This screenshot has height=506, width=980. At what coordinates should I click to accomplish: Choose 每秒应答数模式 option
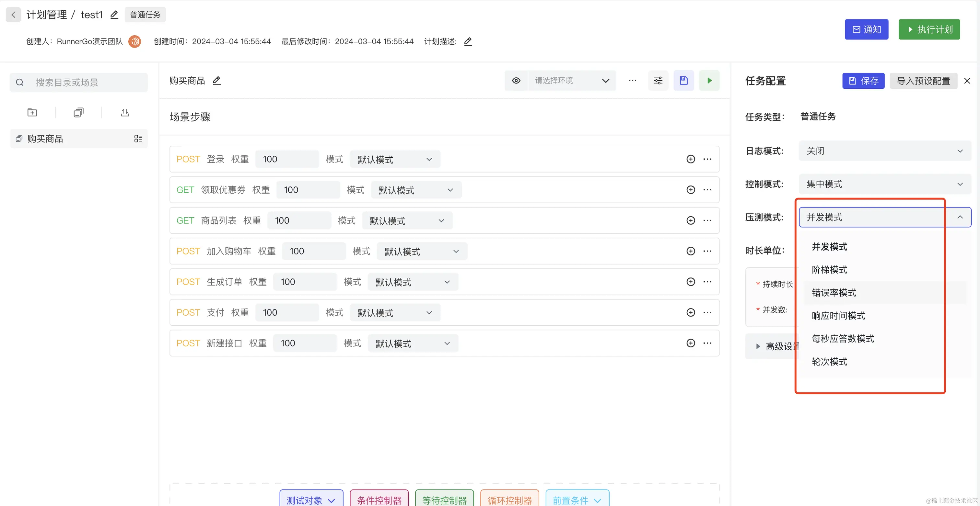click(843, 339)
